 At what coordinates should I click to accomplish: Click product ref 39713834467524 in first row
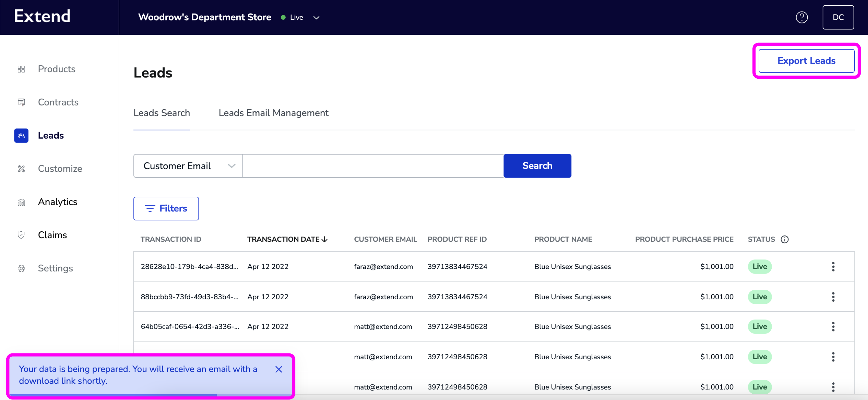point(457,267)
